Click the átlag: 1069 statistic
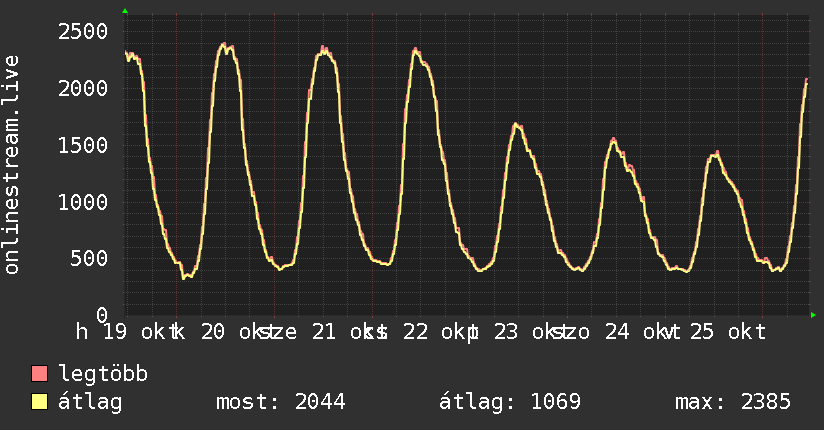Image resolution: width=824 pixels, height=430 pixels. point(510,402)
